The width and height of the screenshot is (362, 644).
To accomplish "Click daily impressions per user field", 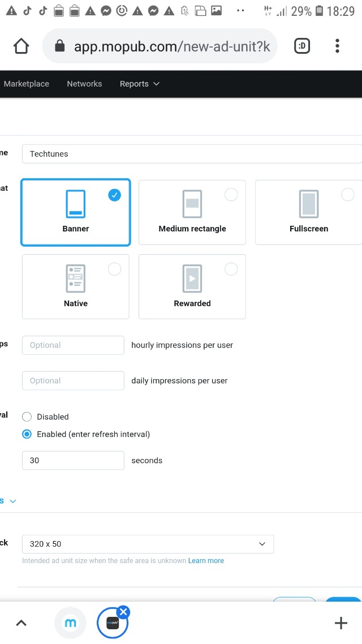I will 73,381.
